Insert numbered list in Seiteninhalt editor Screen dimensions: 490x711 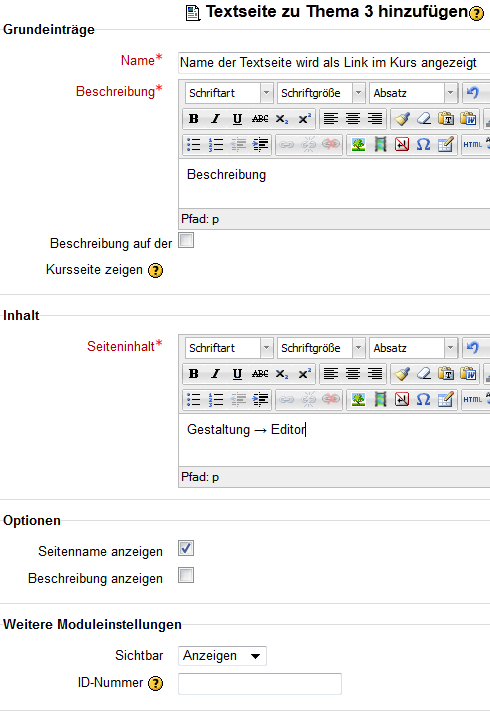click(216, 399)
